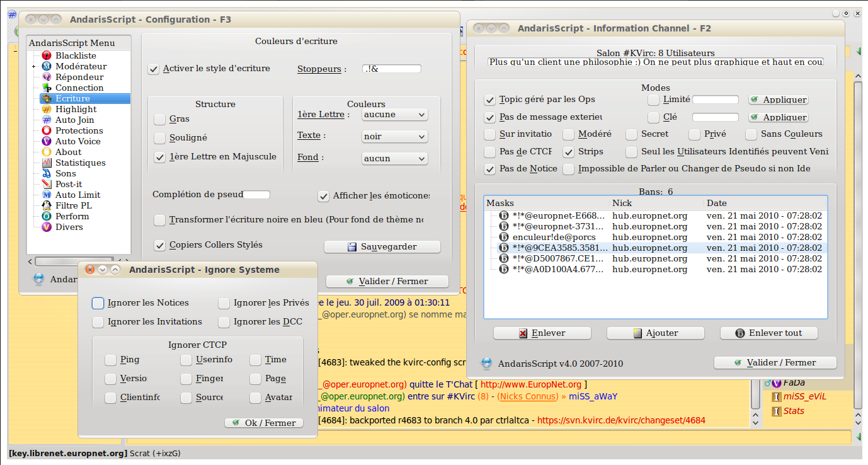This screenshot has height=465, width=868.
Task: Open the http://www.EuropNet.org link in chat
Action: coord(531,384)
